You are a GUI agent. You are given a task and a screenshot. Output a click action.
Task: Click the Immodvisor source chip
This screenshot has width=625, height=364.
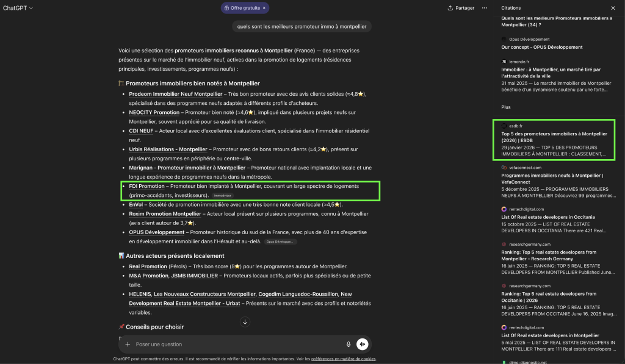tap(223, 196)
